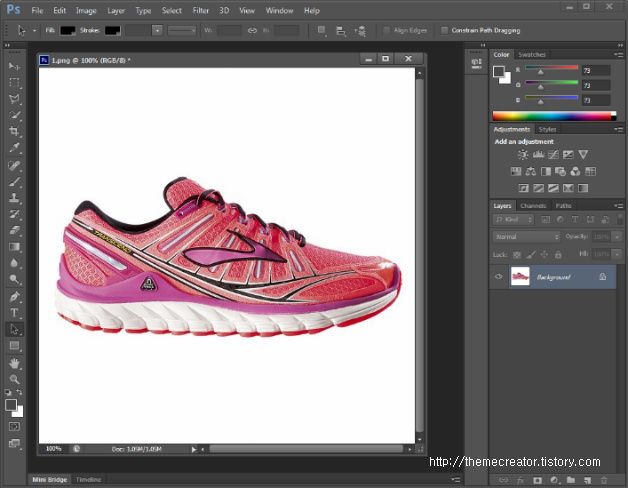The image size is (628, 488).
Task: Create new fill or adjustment layer
Action: click(x=554, y=480)
